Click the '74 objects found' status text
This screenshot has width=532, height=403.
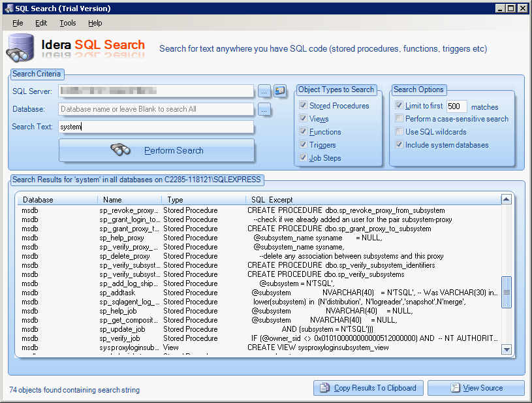tap(74, 390)
